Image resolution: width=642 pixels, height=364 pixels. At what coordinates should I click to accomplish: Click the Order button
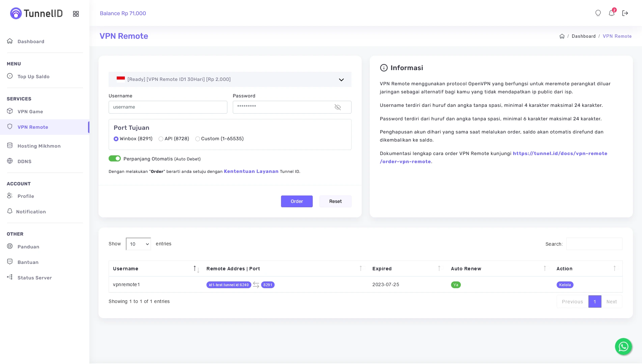click(297, 202)
